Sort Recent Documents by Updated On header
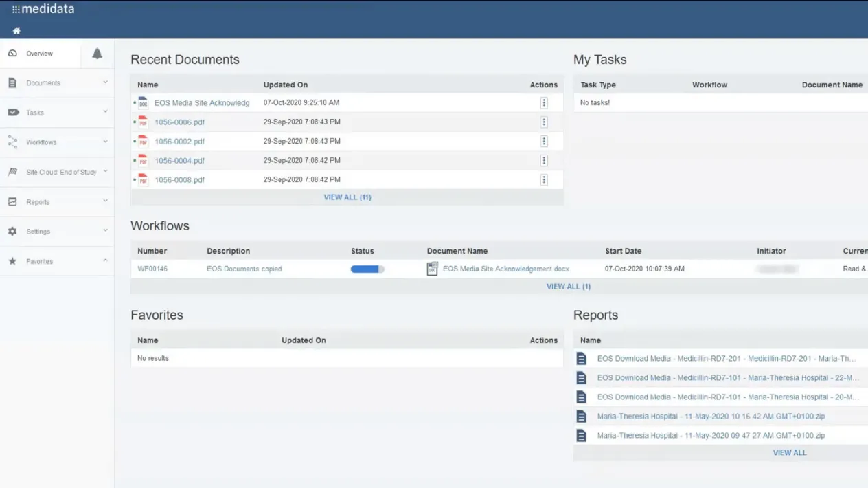The height and width of the screenshot is (488, 868). pyautogui.click(x=285, y=85)
